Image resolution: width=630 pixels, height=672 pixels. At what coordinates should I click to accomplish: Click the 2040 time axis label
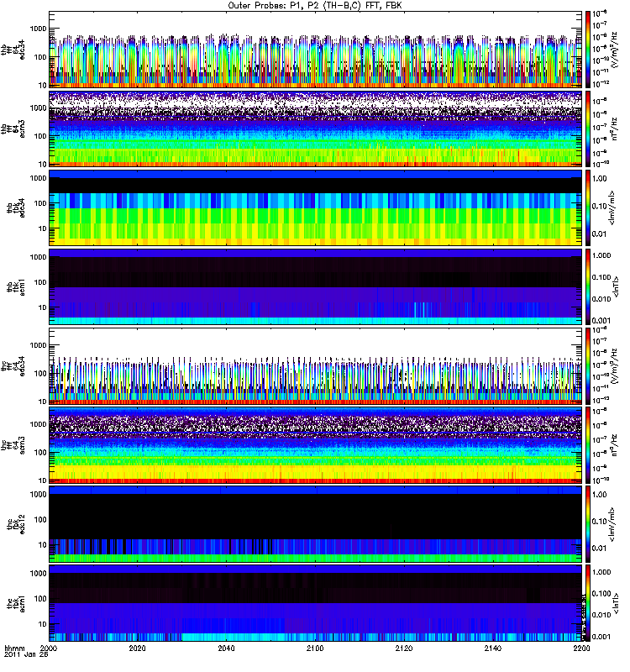point(226,648)
